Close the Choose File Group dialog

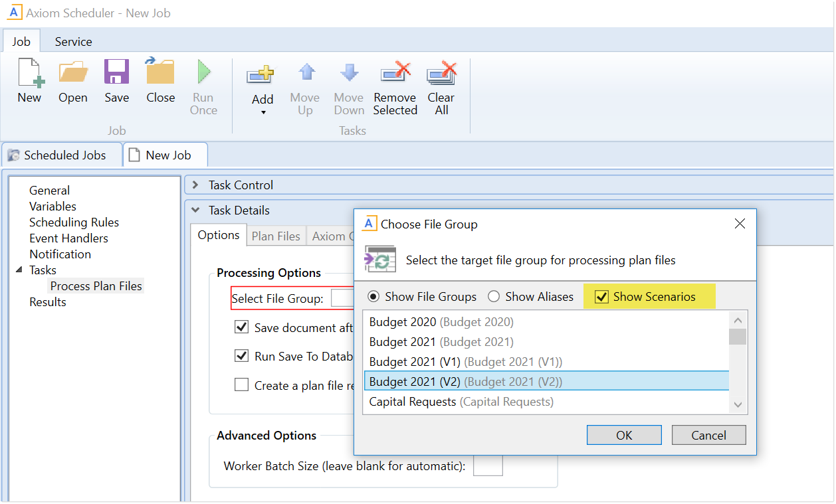pyautogui.click(x=740, y=224)
